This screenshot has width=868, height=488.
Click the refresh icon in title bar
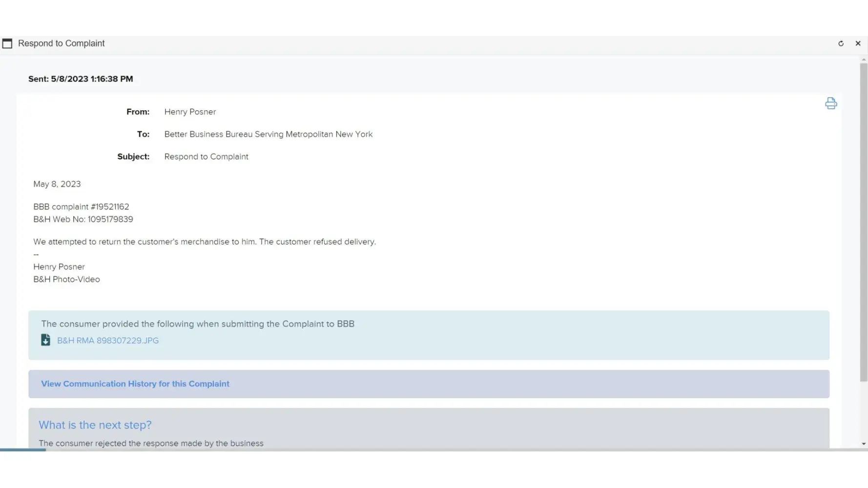click(841, 43)
